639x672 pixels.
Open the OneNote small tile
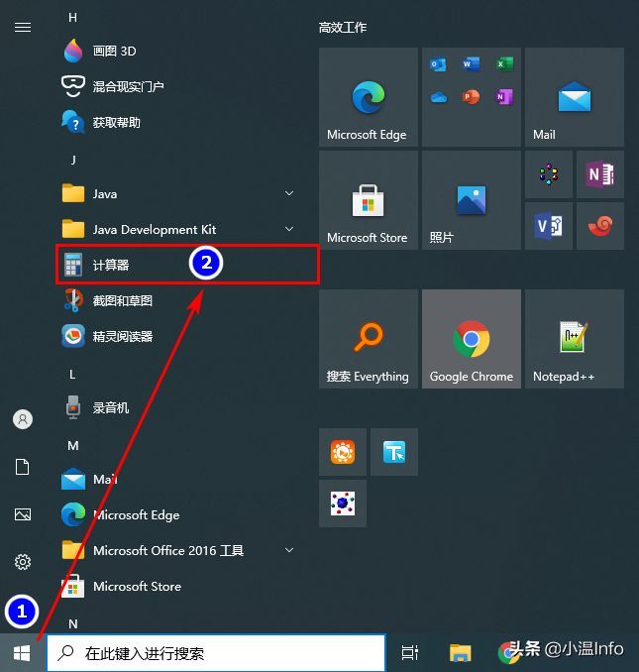click(x=600, y=174)
